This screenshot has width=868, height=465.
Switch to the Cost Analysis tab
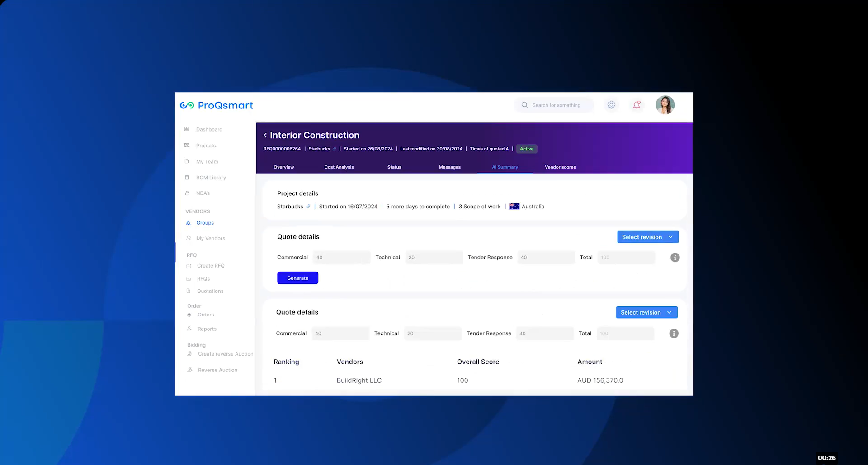[x=339, y=167]
